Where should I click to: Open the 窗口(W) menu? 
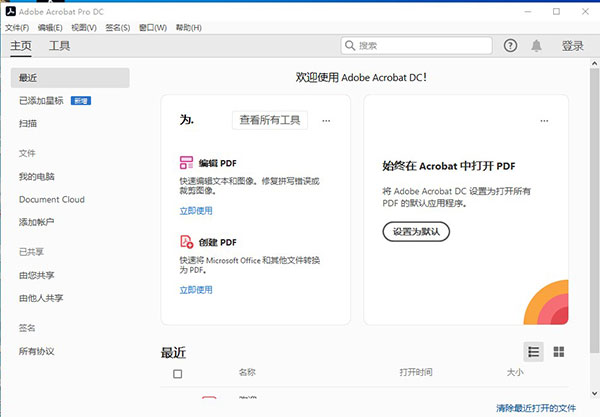point(153,28)
